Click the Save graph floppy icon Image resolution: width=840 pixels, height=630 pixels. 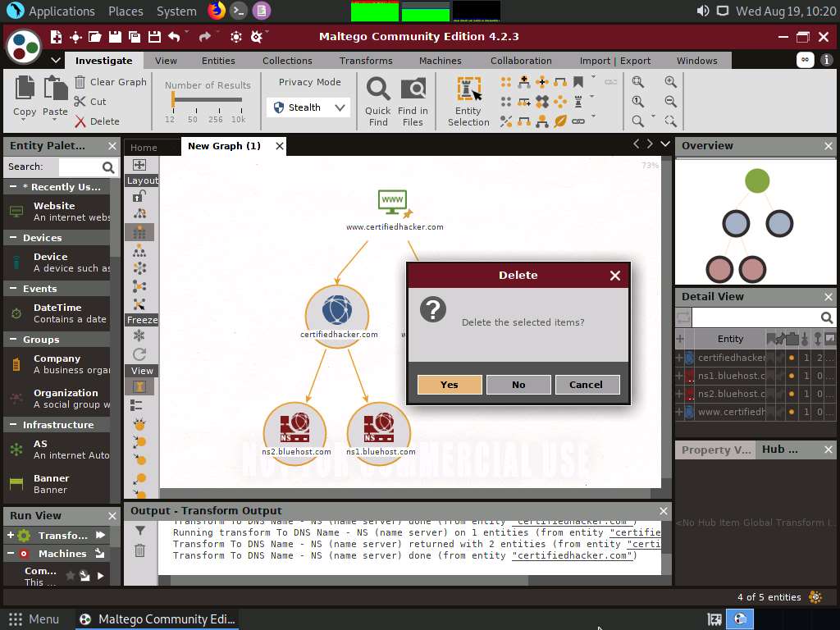(115, 36)
